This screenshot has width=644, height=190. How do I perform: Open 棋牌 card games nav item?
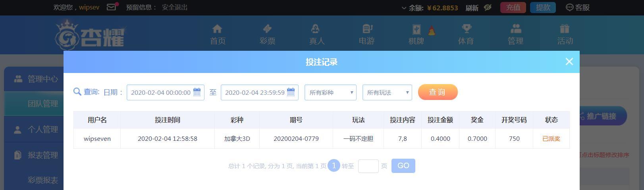[416, 35]
